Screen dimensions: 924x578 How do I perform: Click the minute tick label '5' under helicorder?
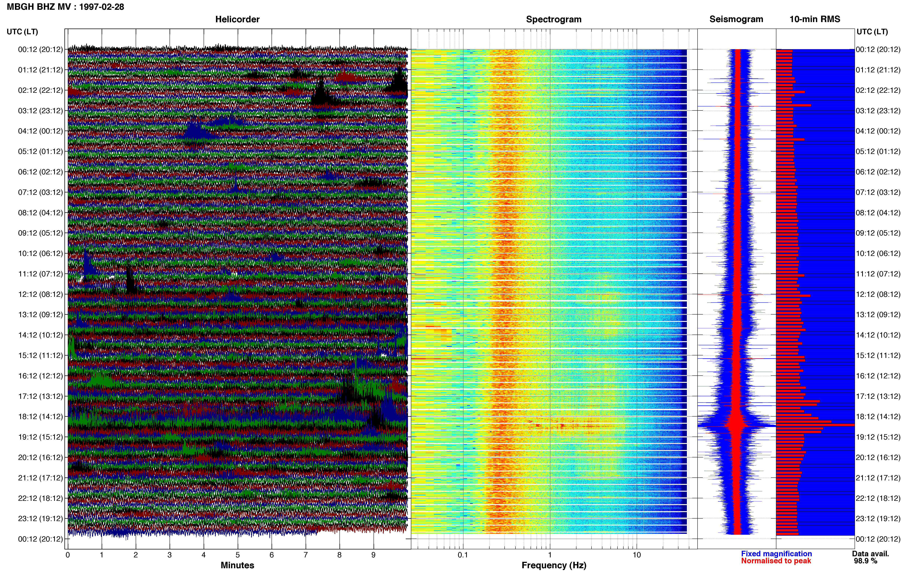pos(238,555)
